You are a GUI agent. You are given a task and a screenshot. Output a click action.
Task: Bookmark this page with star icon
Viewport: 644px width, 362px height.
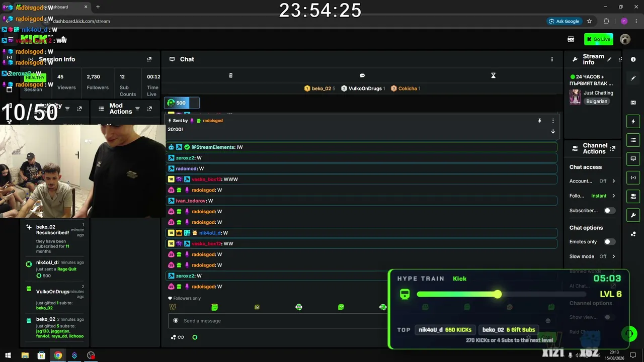(589, 21)
